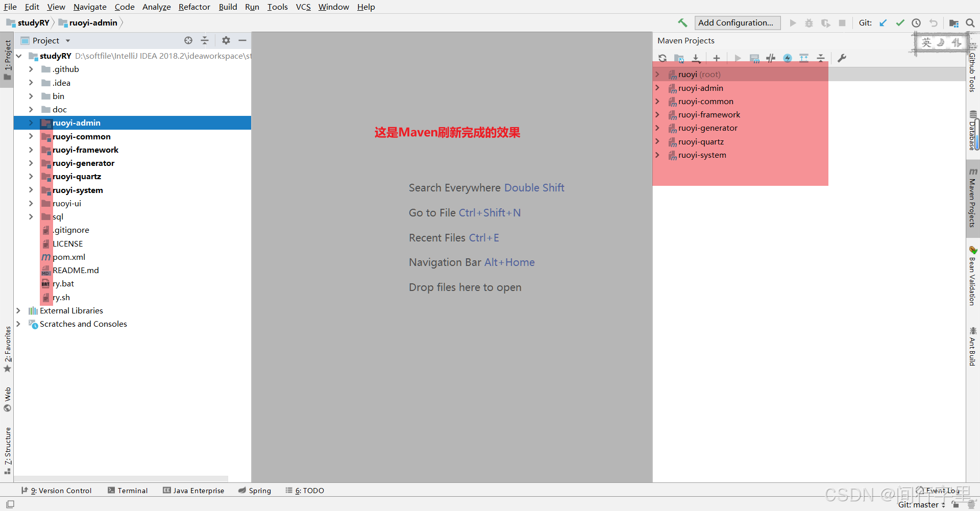Toggle the Ant Build side tab
The image size is (980, 511).
973,347
